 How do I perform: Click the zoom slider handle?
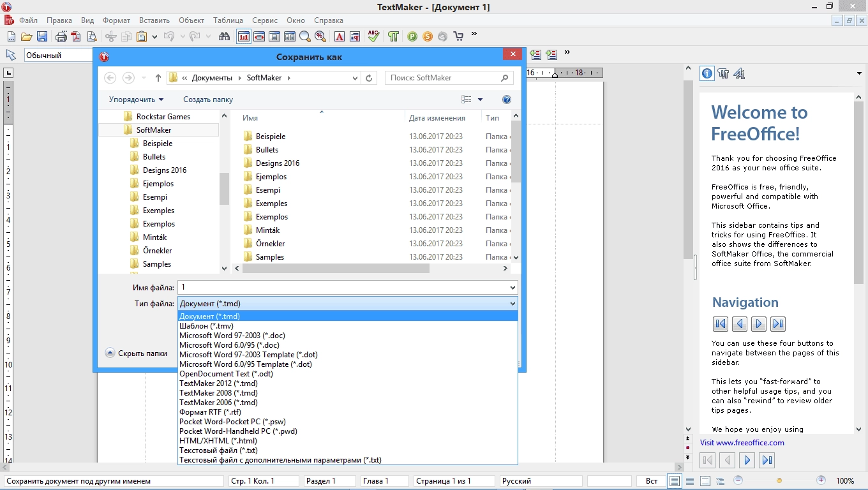click(779, 480)
